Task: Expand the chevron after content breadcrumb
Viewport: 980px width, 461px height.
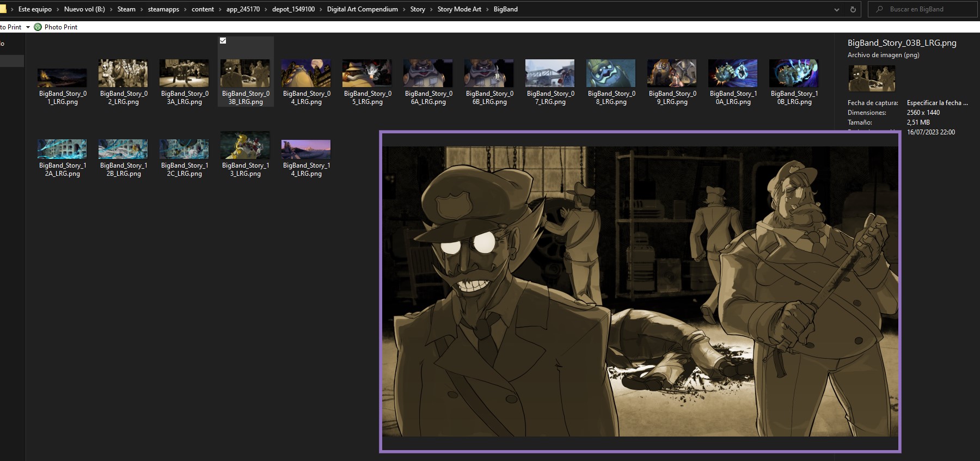Action: click(220, 9)
